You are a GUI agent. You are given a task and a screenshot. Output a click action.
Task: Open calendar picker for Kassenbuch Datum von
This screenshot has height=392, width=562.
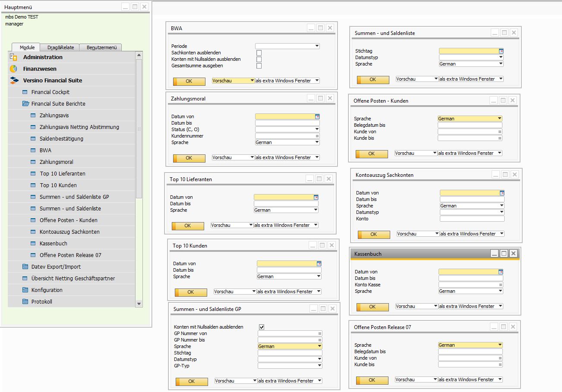(501, 272)
